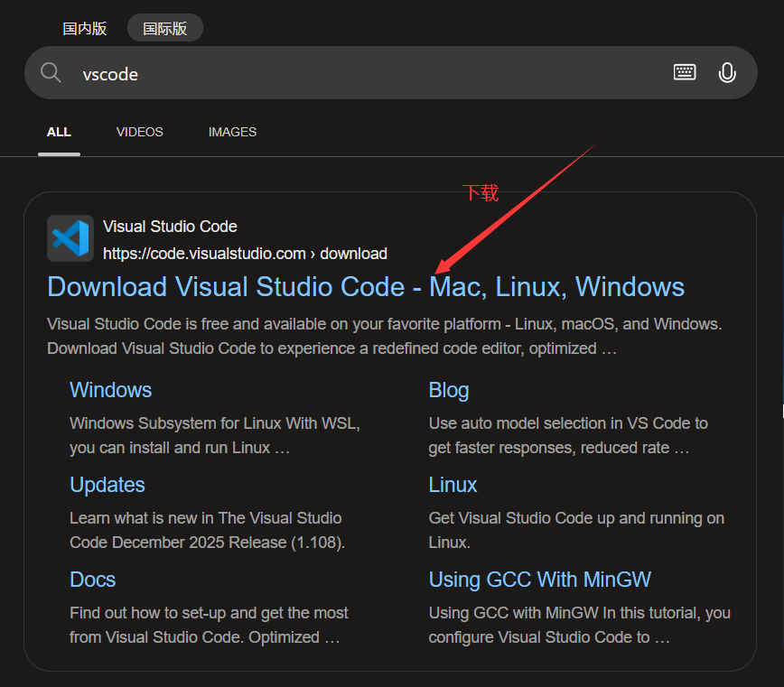Open the Windows sublink
Screen dimensions: 784x687
pos(110,390)
